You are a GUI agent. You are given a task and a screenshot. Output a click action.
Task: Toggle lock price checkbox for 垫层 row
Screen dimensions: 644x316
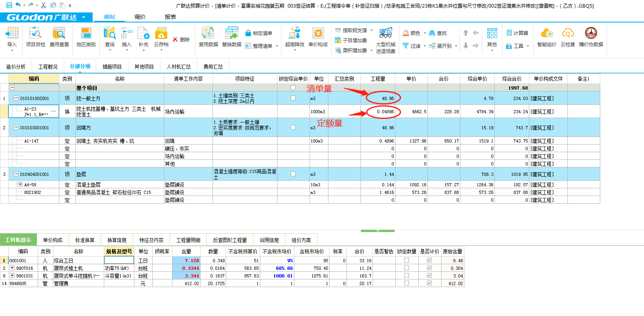click(x=293, y=174)
